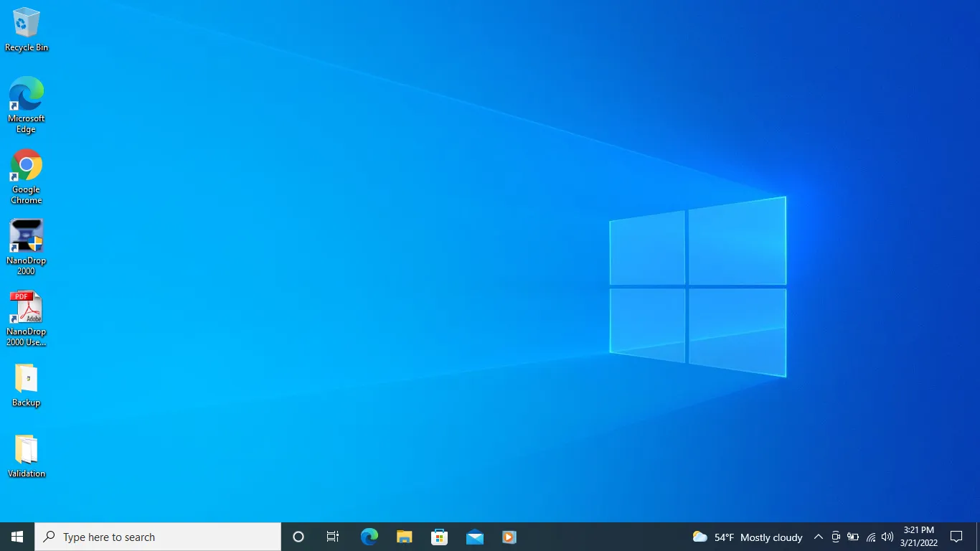Select the Recycle Bin desktop icon
Image resolution: width=980 pixels, height=551 pixels.
click(27, 30)
